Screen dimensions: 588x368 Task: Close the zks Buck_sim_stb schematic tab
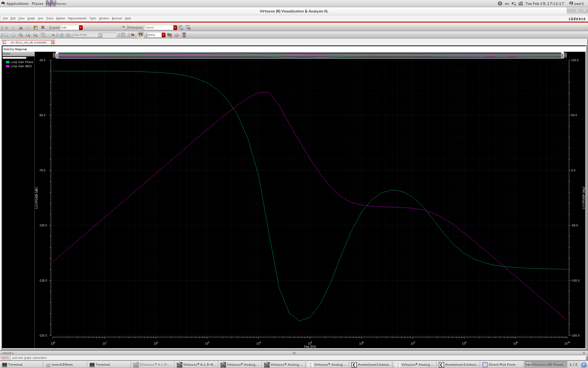tap(53, 42)
